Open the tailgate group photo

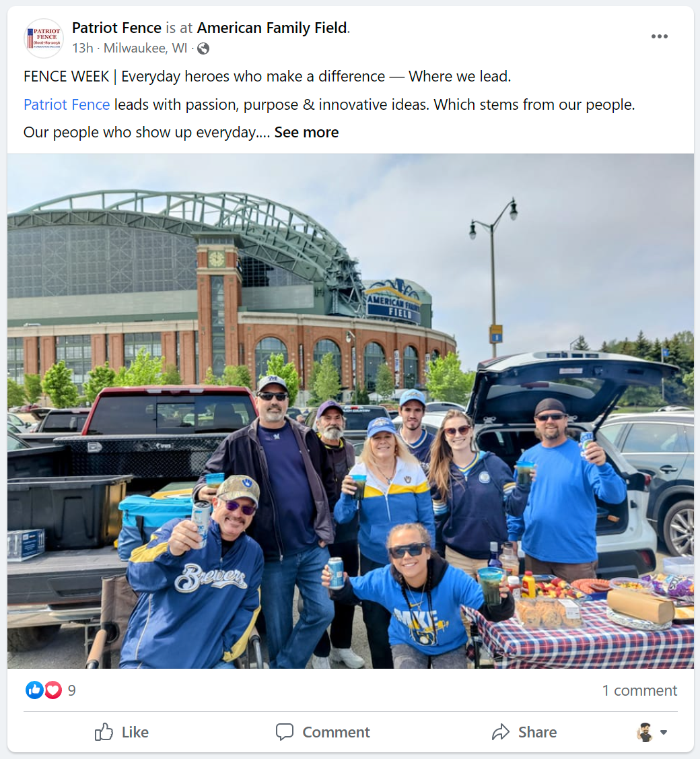(350, 411)
